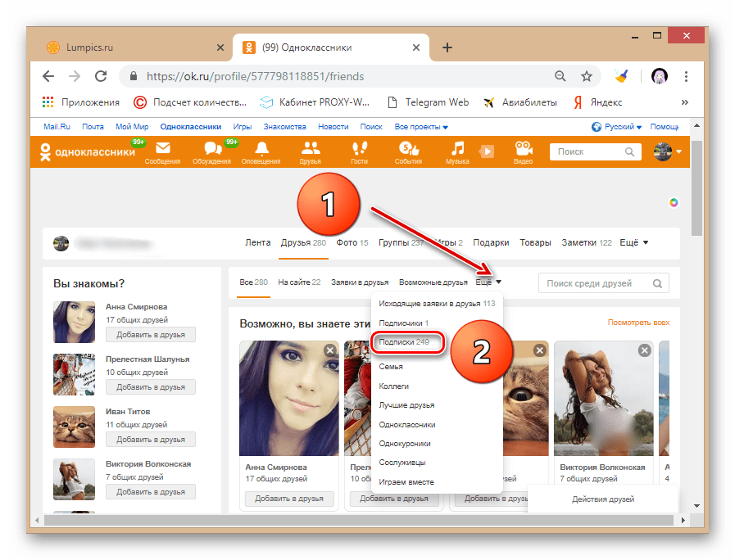Click the Одноклассники orange logo
The image size is (735, 560).
click(87, 151)
